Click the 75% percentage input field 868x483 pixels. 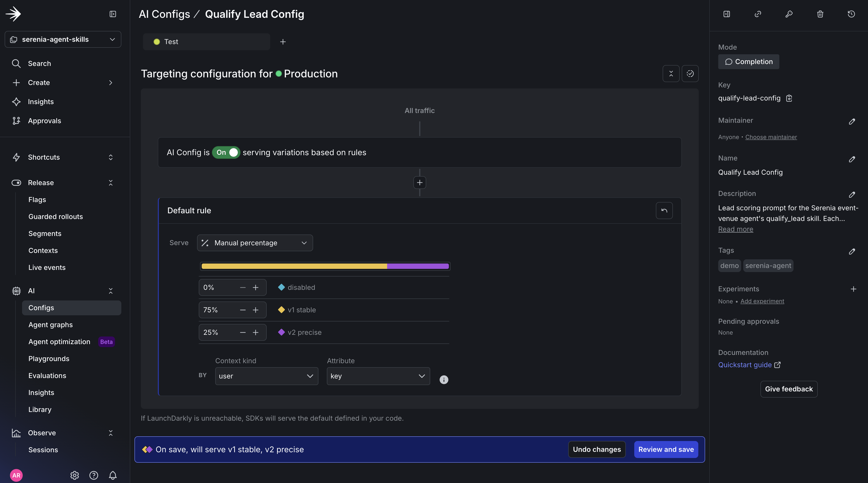[232, 310]
